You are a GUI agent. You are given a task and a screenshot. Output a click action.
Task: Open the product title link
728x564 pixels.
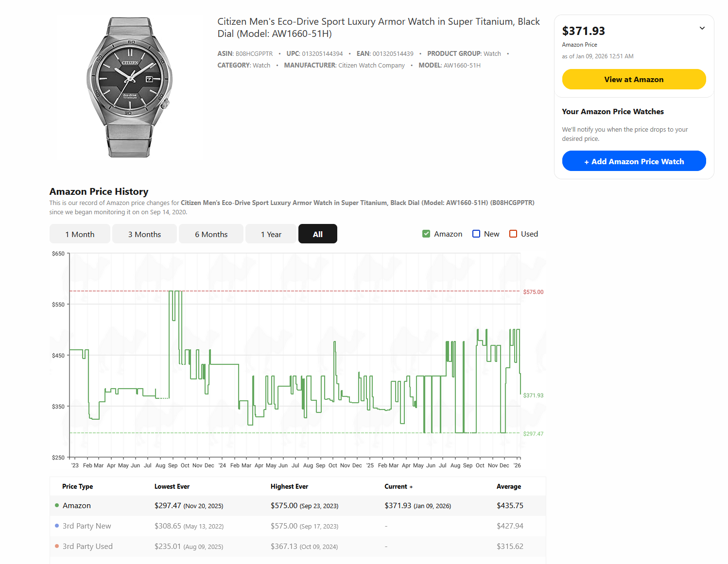point(378,27)
